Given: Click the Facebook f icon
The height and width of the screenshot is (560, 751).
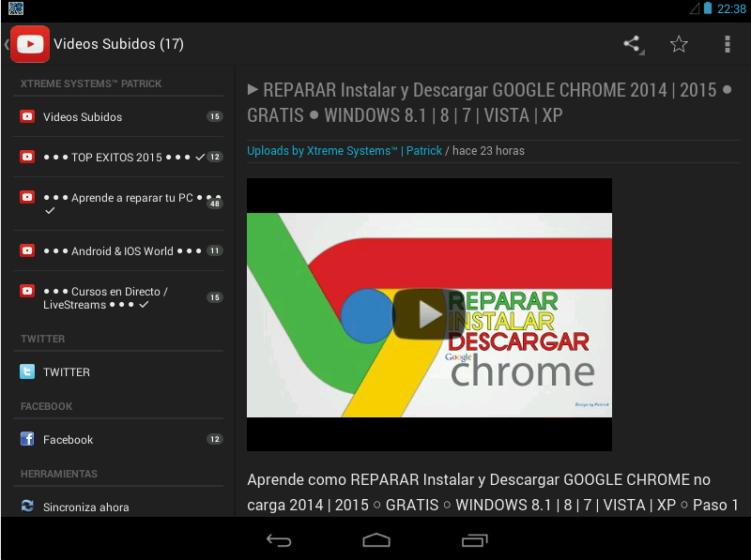Looking at the screenshot, I should point(27,438).
